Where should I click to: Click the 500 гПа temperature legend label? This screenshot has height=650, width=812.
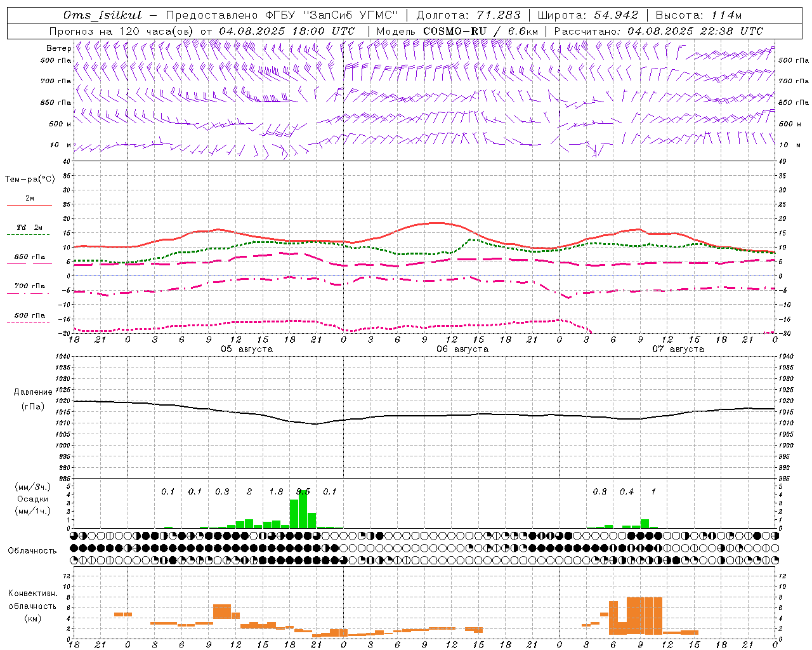tap(29, 315)
